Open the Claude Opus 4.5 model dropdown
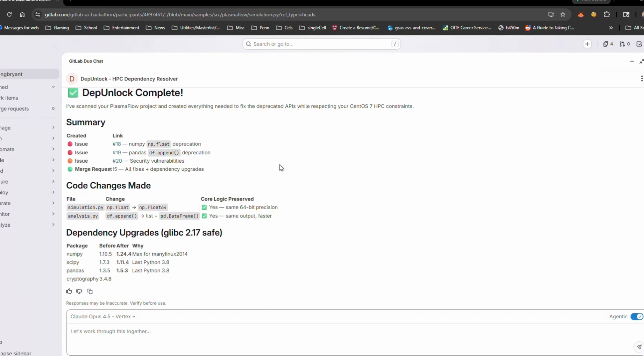Image resolution: width=644 pixels, height=356 pixels. 103,317
